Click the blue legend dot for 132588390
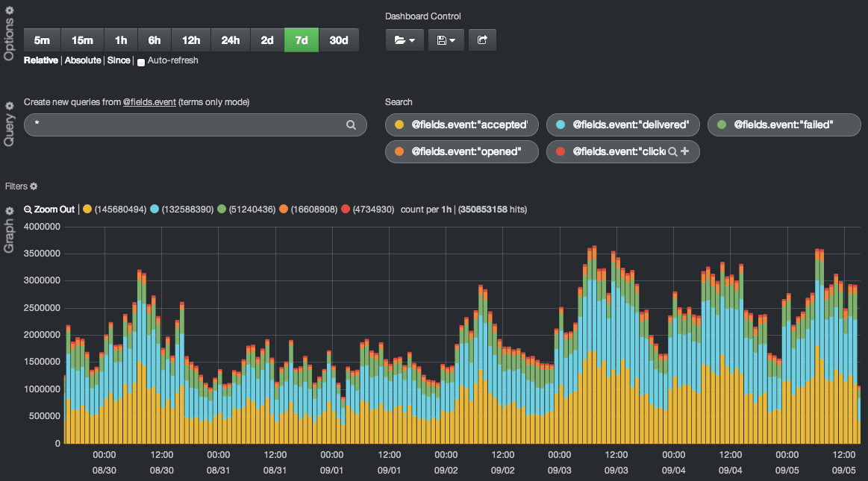The height and width of the screenshot is (481, 868). click(x=154, y=209)
